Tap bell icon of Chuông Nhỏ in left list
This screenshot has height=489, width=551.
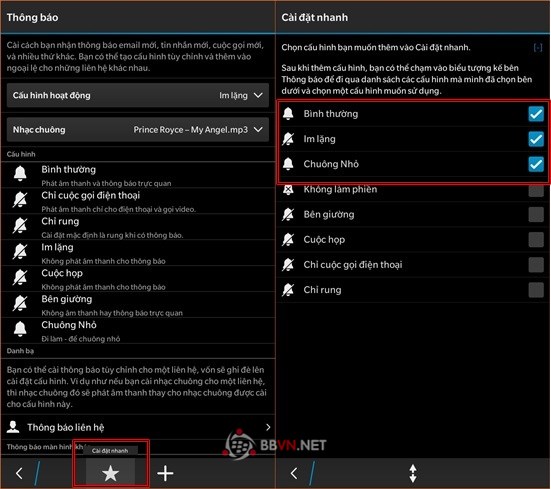coord(20,329)
